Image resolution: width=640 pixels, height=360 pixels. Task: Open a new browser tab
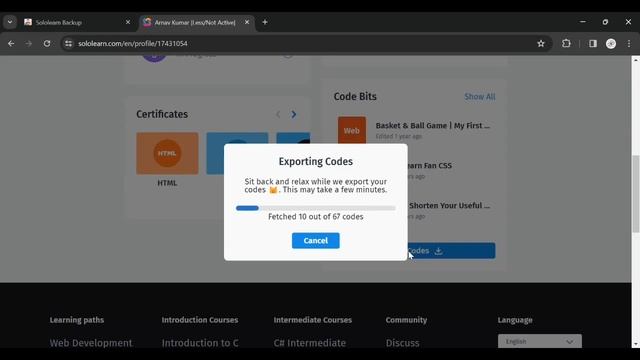tap(265, 22)
